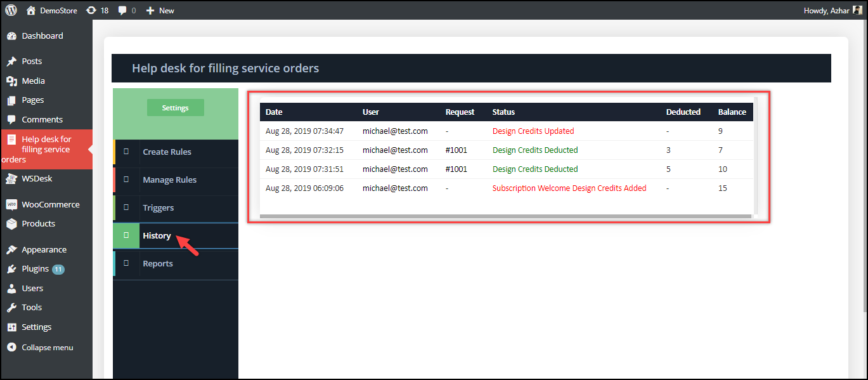The image size is (868, 380).
Task: Click the Pages icon in sidebar
Action: point(11,100)
